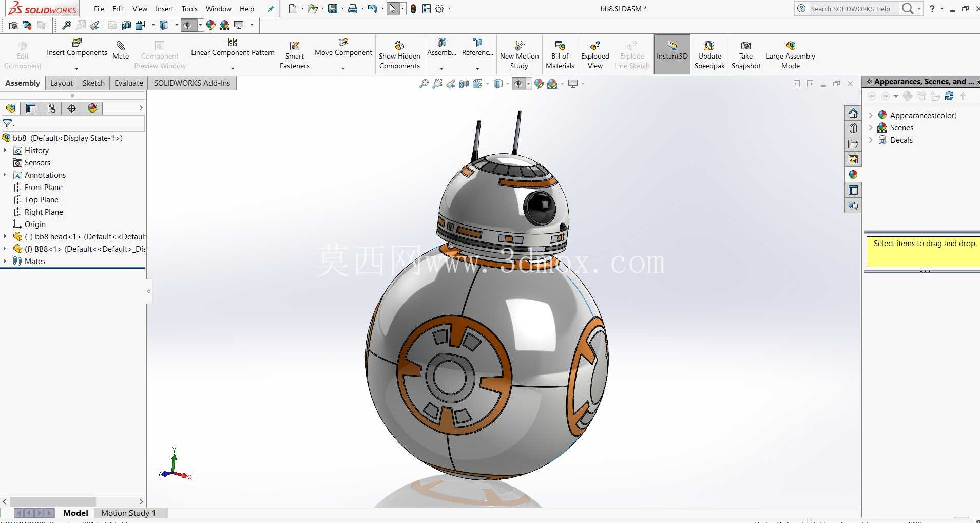980x523 pixels.
Task: Click the Refresh icon in Appearances pane
Action: pyautogui.click(x=949, y=96)
